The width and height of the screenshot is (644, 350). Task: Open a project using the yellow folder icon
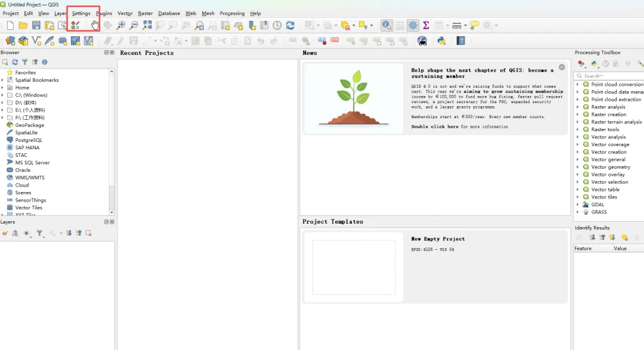point(23,26)
